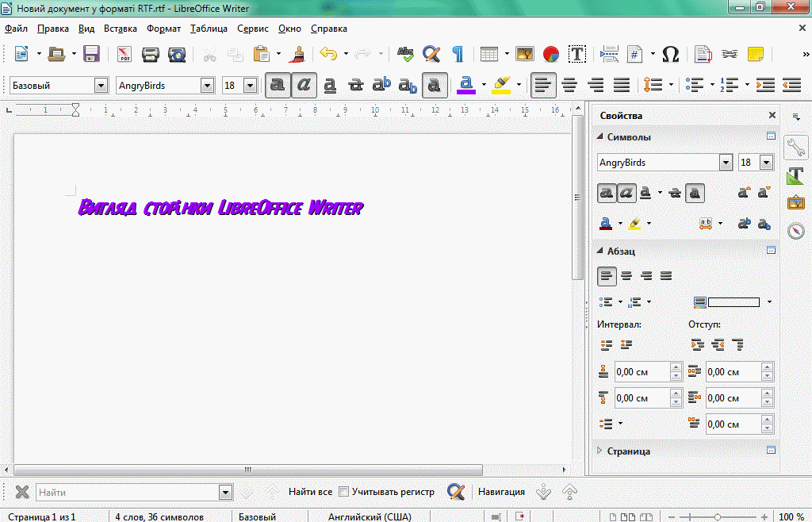Click the Найти search input field

click(127, 493)
